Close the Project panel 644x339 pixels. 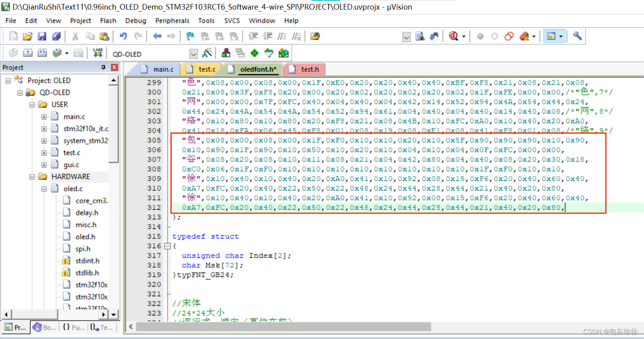(x=114, y=67)
